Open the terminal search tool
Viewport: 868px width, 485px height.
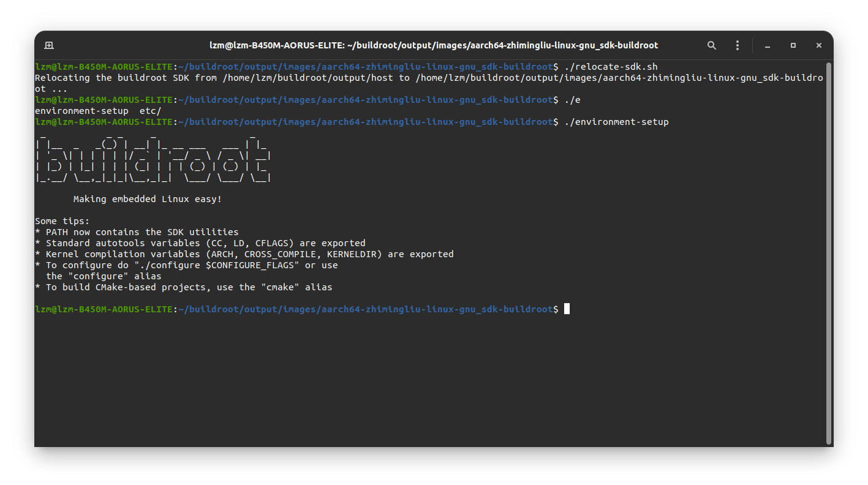[x=711, y=45]
